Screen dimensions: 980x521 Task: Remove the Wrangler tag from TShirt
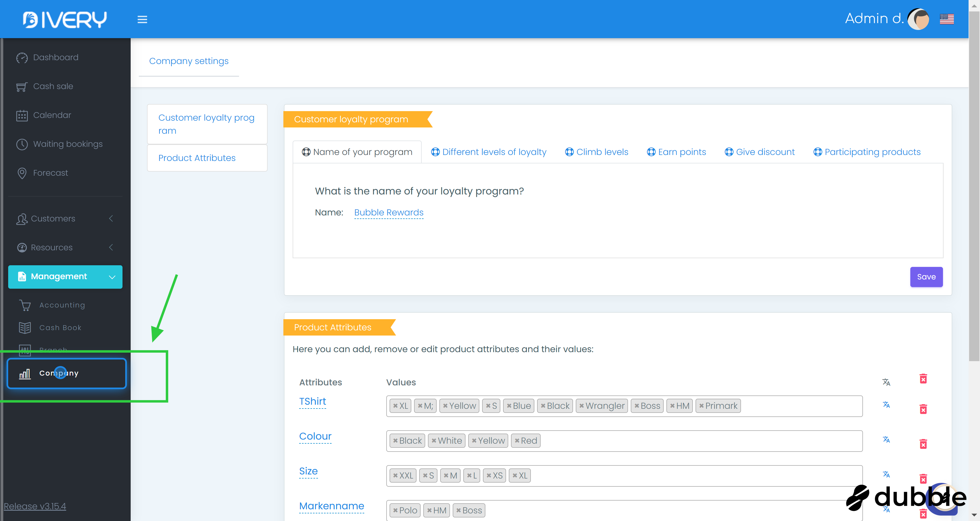(581, 406)
